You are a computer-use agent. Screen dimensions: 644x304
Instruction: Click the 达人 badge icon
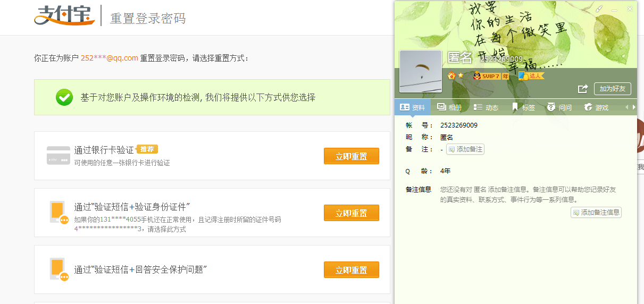point(531,76)
